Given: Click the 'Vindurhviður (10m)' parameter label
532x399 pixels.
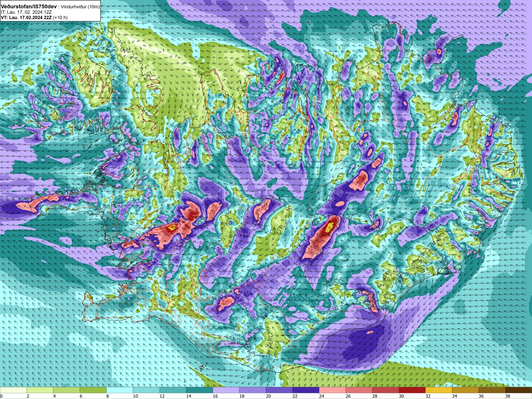Looking at the screenshot, I should tap(80, 7).
